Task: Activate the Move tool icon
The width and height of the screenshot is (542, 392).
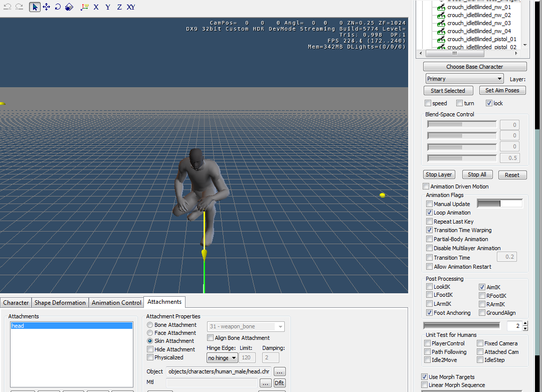Action: point(46,7)
